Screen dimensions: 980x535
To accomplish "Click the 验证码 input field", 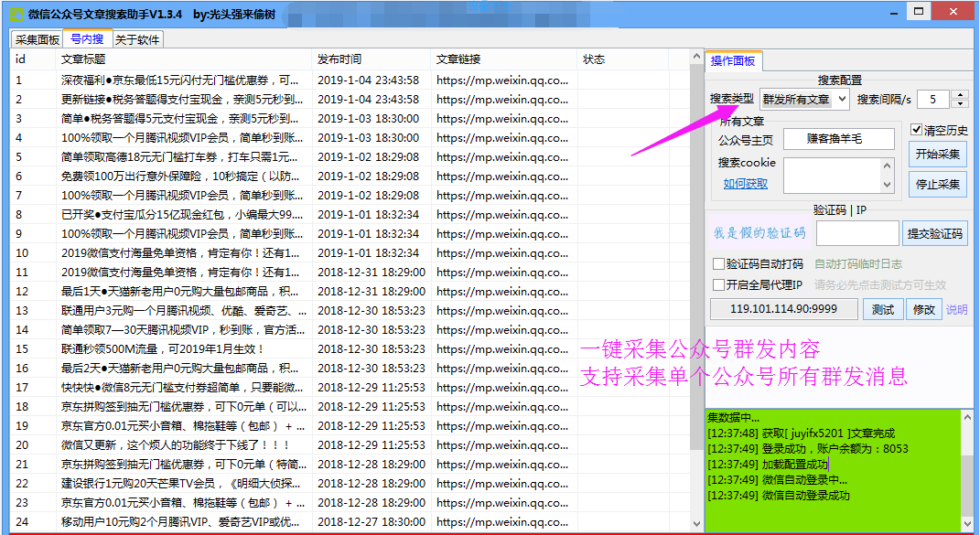I will pos(857,234).
